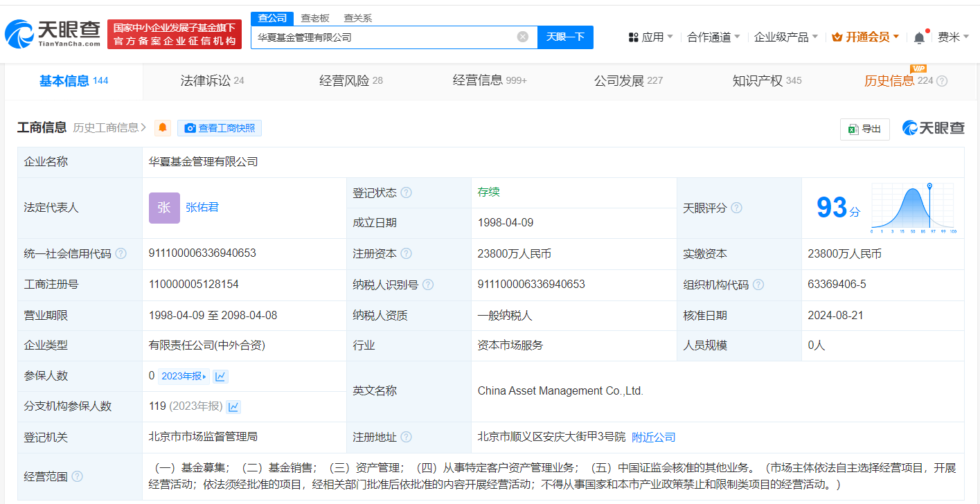Click help icon beside 注册资本
980x504 pixels.
click(407, 254)
